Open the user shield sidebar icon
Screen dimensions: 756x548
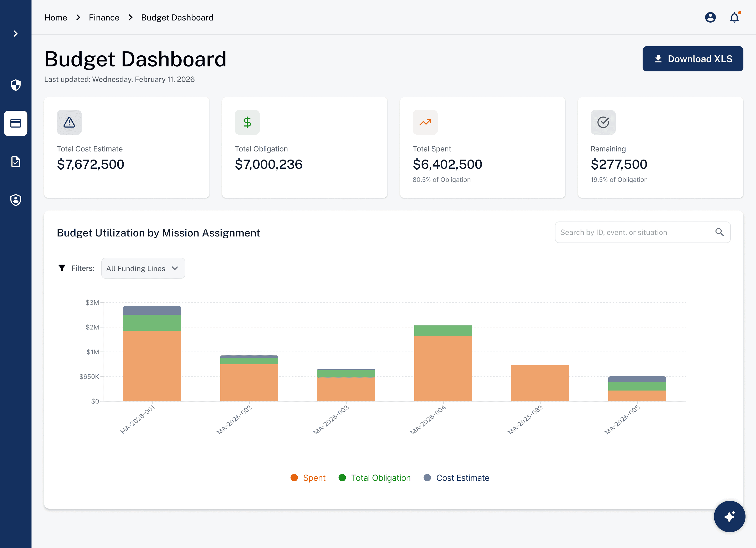coord(16,200)
